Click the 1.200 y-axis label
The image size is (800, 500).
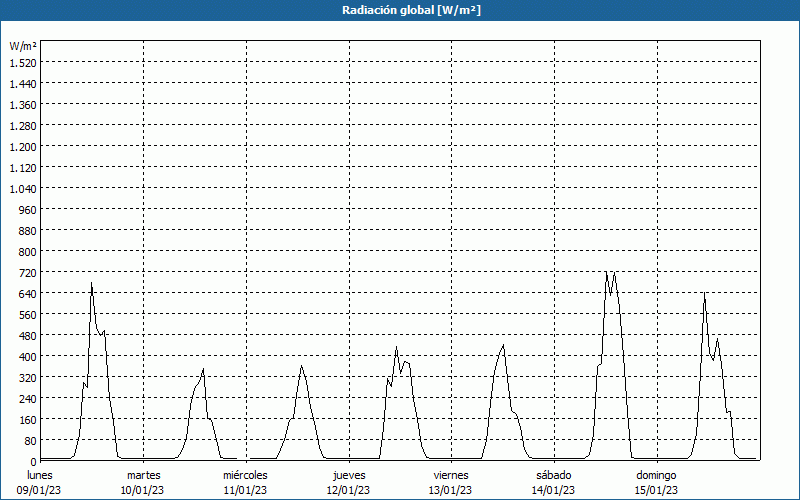23,146
